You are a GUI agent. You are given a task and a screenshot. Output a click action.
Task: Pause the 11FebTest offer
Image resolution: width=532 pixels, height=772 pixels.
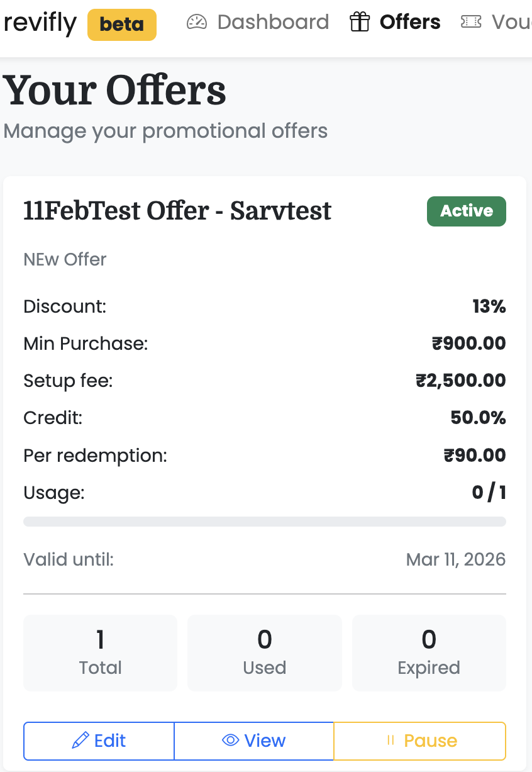pos(419,741)
